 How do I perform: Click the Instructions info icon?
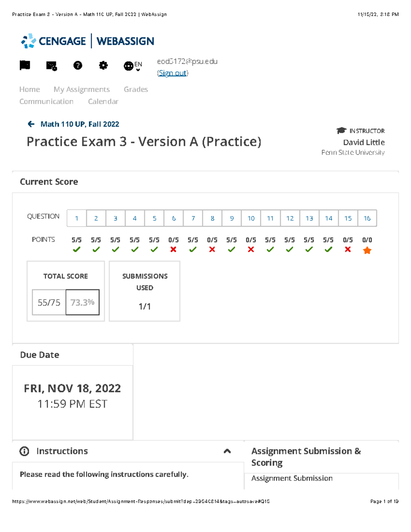pyautogui.click(x=24, y=451)
